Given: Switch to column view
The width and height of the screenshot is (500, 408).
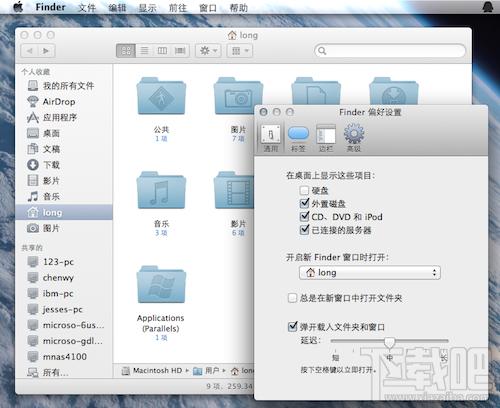Looking at the screenshot, I should (162, 51).
